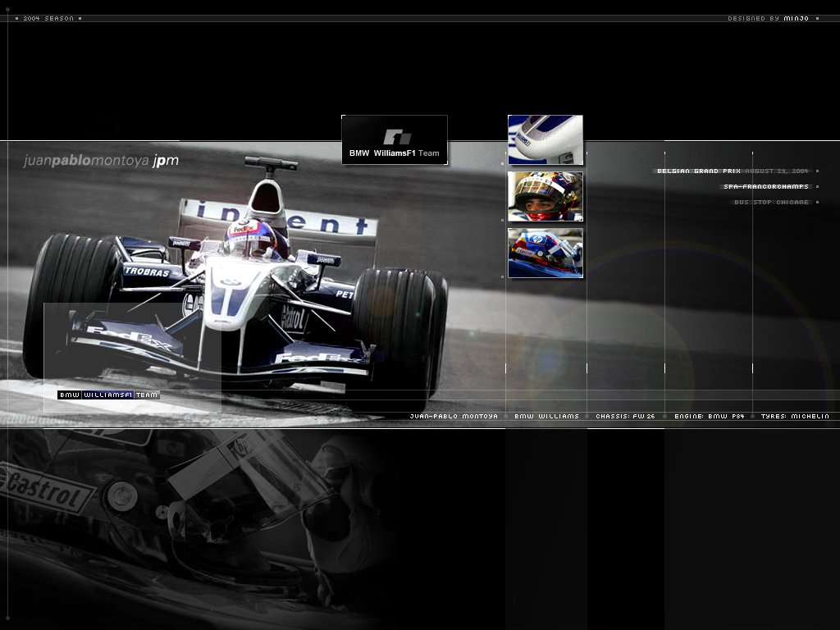Click the 'DESIGNED BY MINJO' credit
840x630 pixels.
point(768,18)
